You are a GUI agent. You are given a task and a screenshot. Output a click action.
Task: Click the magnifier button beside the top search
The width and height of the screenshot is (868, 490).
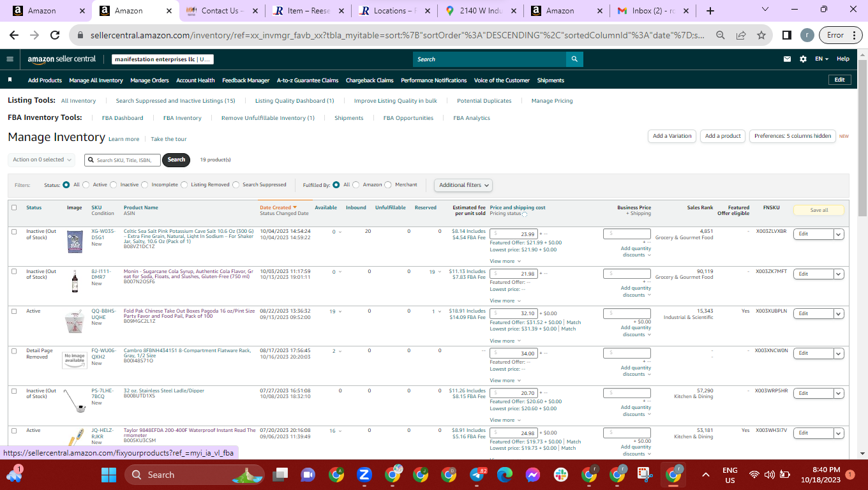[574, 59]
